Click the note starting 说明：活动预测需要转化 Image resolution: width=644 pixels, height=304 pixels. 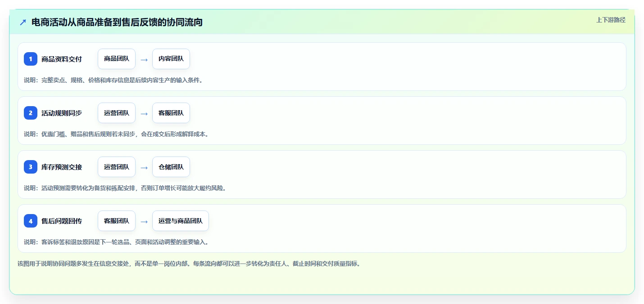125,188
